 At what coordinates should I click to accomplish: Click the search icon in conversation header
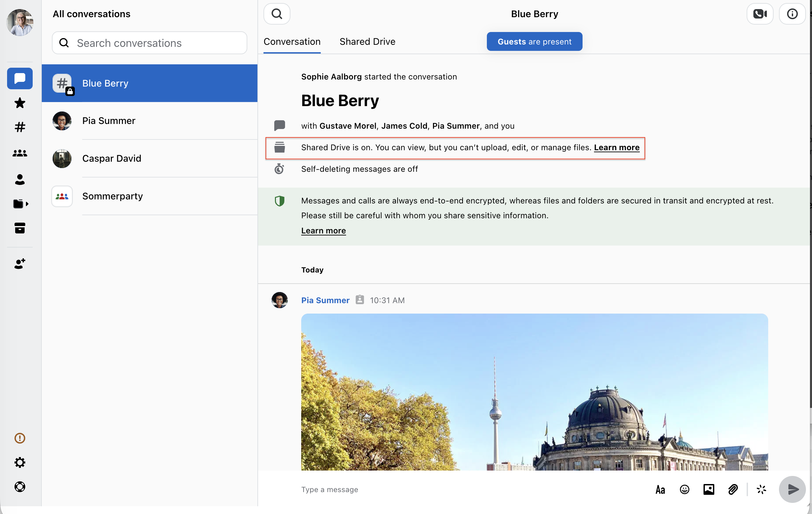point(277,14)
